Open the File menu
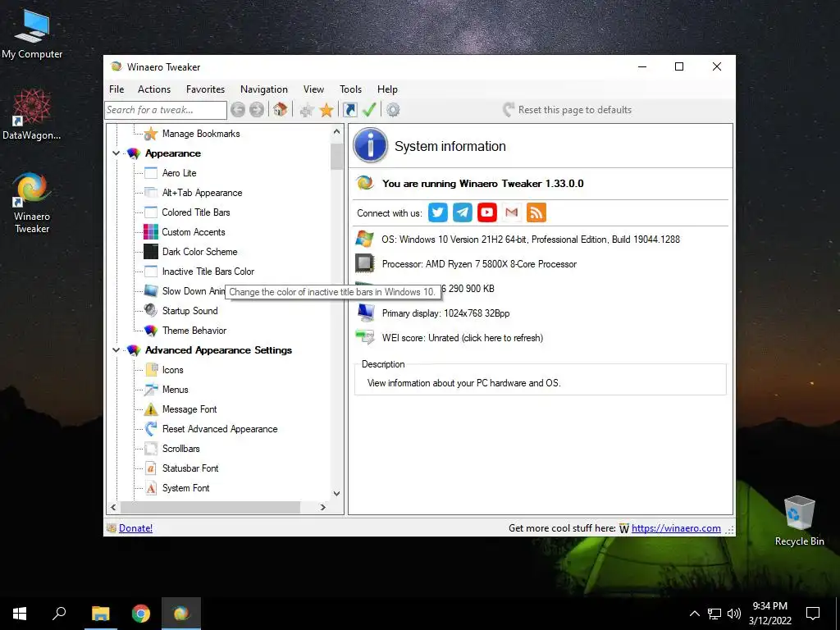The width and height of the screenshot is (840, 630). pyautogui.click(x=116, y=89)
